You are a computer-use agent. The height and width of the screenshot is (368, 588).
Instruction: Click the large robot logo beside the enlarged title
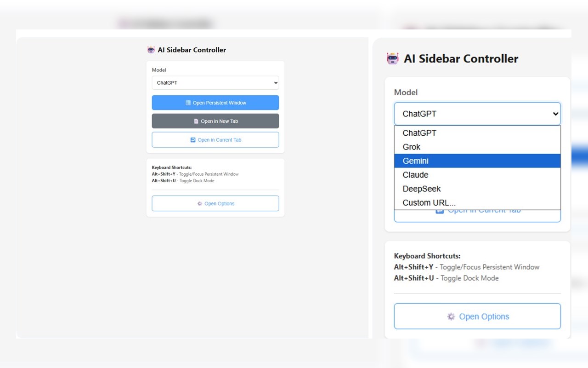coord(393,58)
